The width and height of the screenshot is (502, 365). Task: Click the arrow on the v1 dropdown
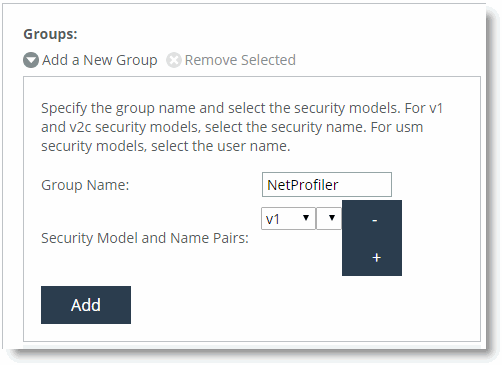coord(306,218)
